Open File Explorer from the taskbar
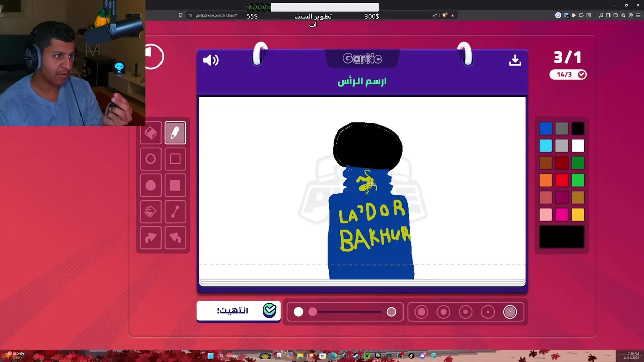 coord(300,356)
